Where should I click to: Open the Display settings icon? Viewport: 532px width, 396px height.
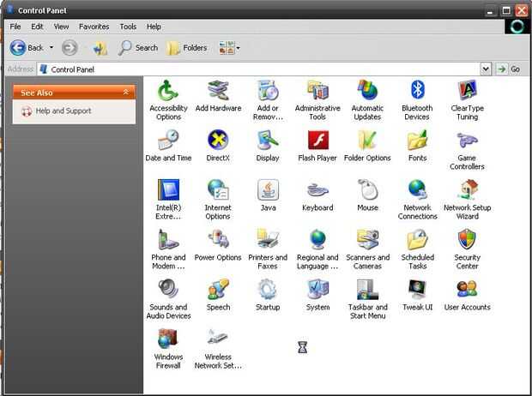click(268, 141)
